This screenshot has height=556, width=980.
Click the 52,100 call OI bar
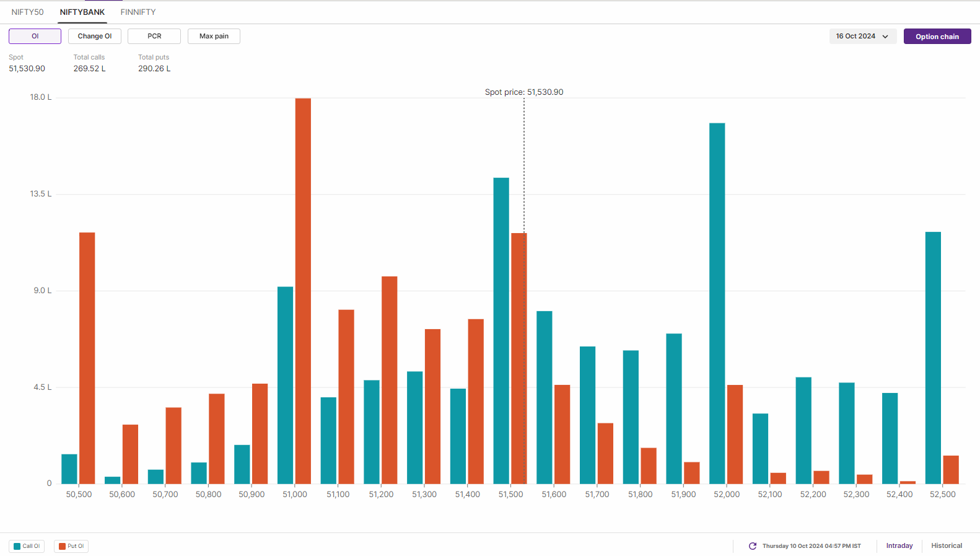(x=760, y=449)
